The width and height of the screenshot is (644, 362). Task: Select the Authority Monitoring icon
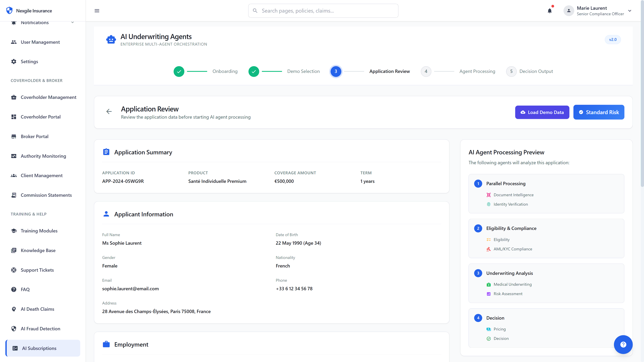[14, 156]
